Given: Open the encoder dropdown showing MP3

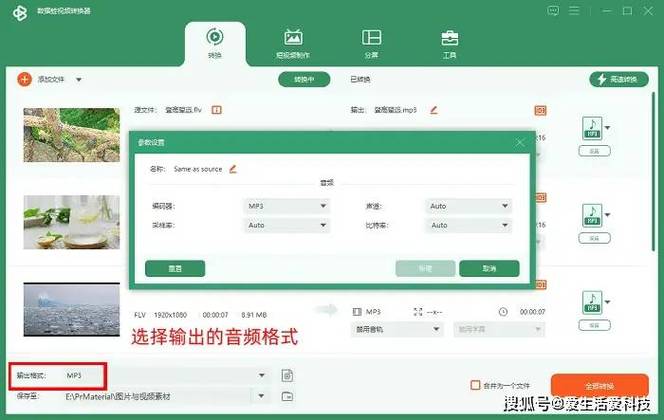Looking at the screenshot, I should [287, 206].
